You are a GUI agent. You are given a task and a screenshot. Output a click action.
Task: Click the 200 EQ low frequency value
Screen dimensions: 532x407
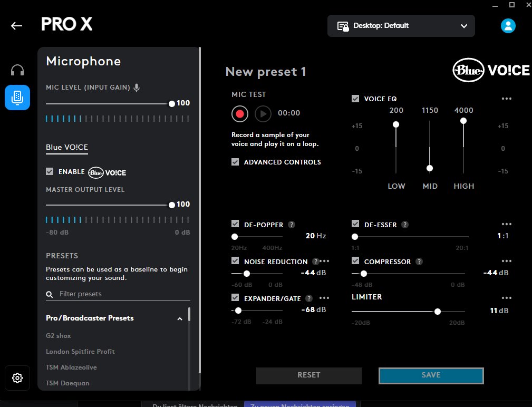tap(396, 110)
